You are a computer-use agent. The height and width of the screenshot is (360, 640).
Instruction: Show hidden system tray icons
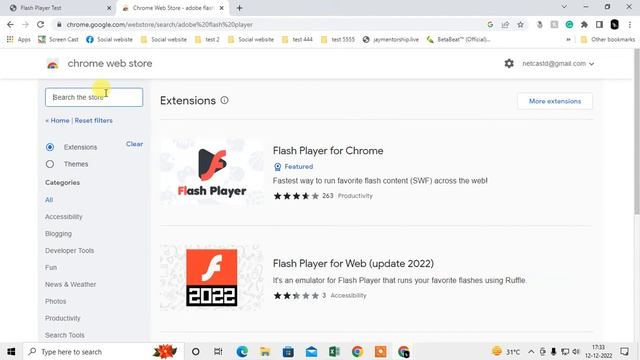click(x=531, y=351)
